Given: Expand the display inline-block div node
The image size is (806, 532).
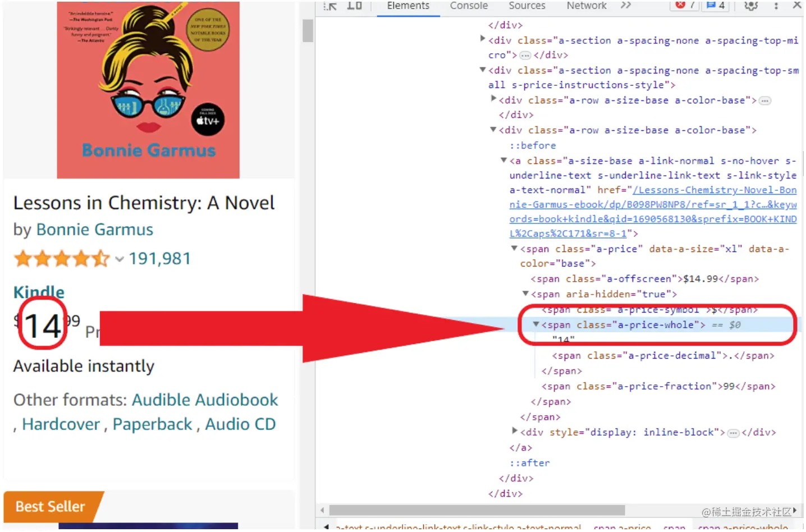Looking at the screenshot, I should [515, 431].
